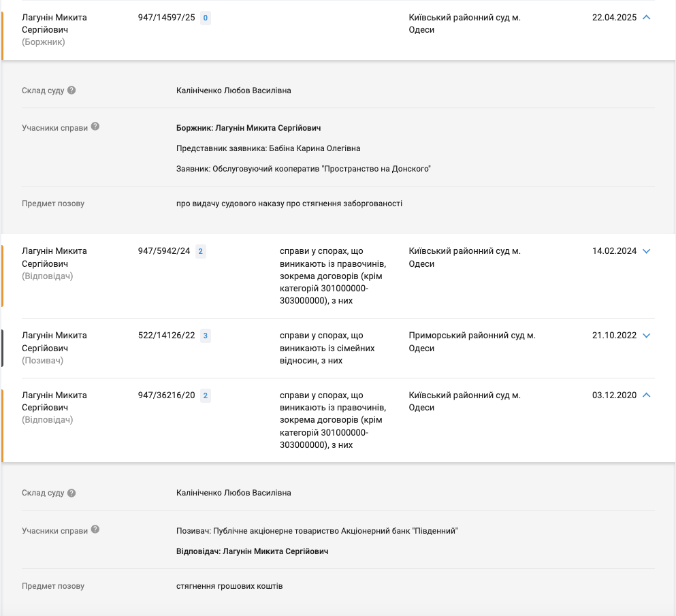Collapse the case dated 22.04.2025
The height and width of the screenshot is (616, 676).
646,17
